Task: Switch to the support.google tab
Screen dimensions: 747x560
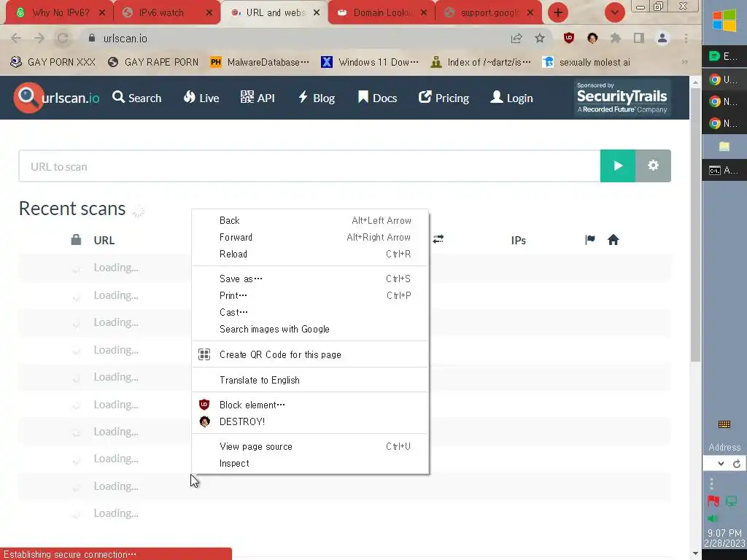Action: [488, 13]
